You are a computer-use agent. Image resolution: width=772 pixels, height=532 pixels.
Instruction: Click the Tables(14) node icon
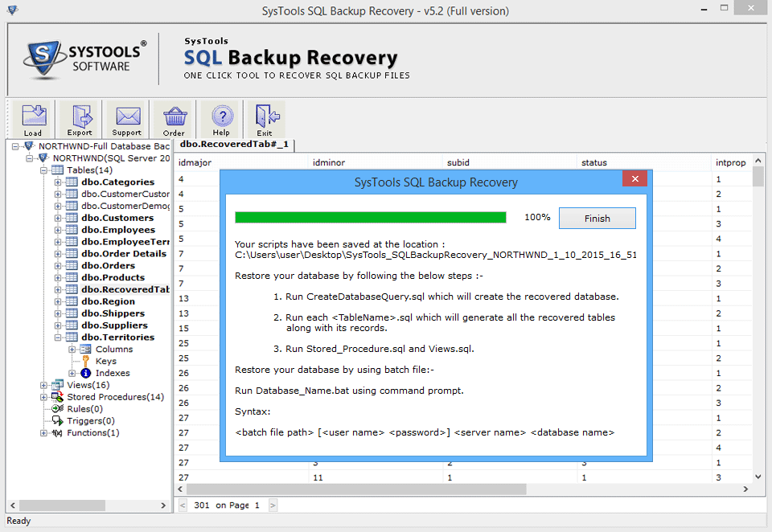(58, 170)
